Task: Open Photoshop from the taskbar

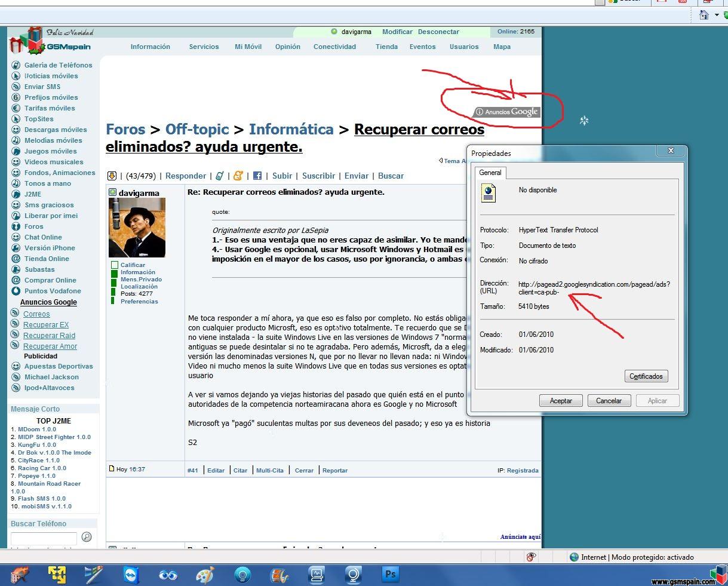Action: [x=390, y=575]
